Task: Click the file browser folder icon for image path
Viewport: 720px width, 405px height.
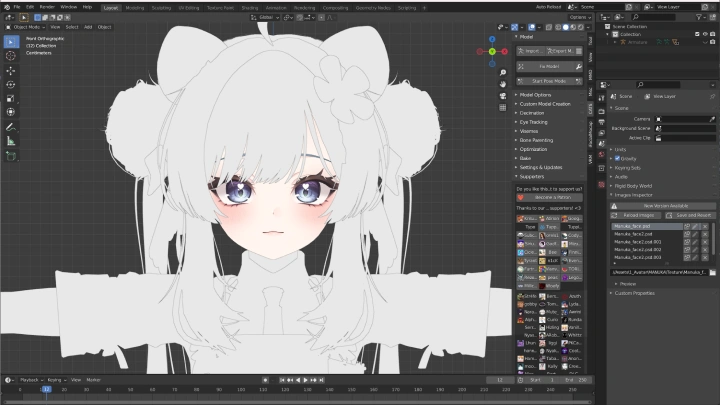Action: click(712, 272)
